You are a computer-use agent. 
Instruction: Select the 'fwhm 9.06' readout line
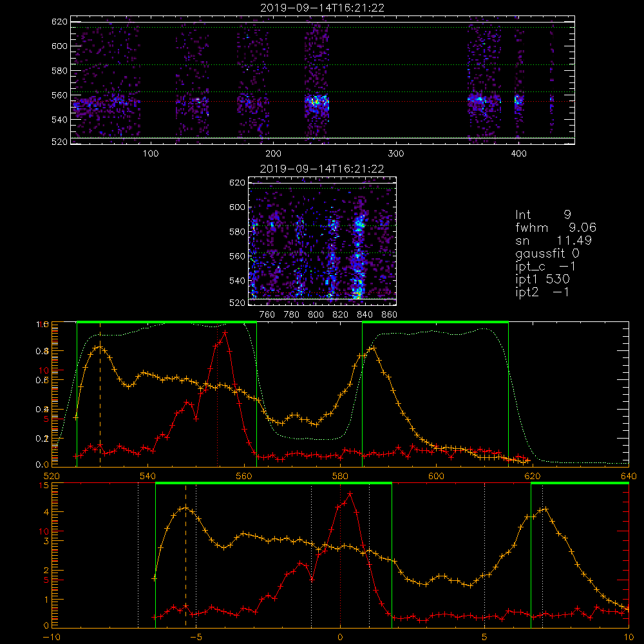556,227
